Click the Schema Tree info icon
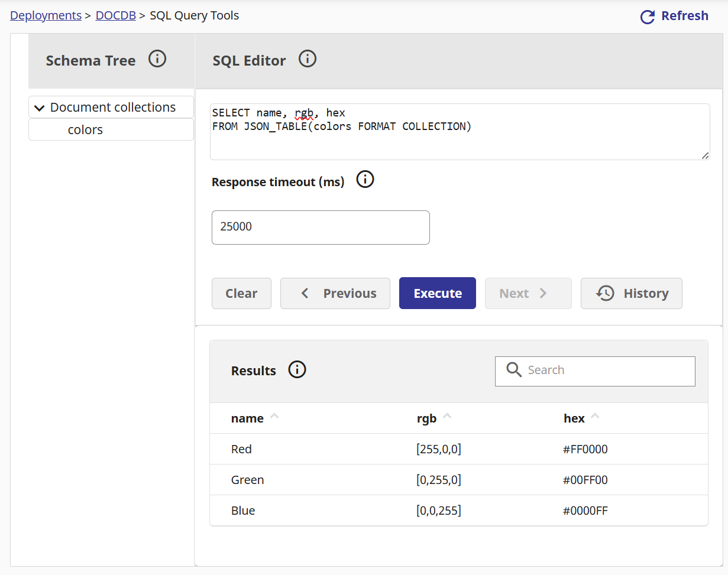The image size is (728, 575). [157, 59]
